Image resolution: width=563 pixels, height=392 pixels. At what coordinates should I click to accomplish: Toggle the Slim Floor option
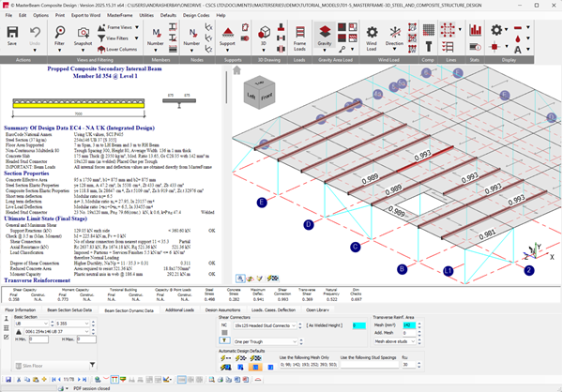coord(51,366)
